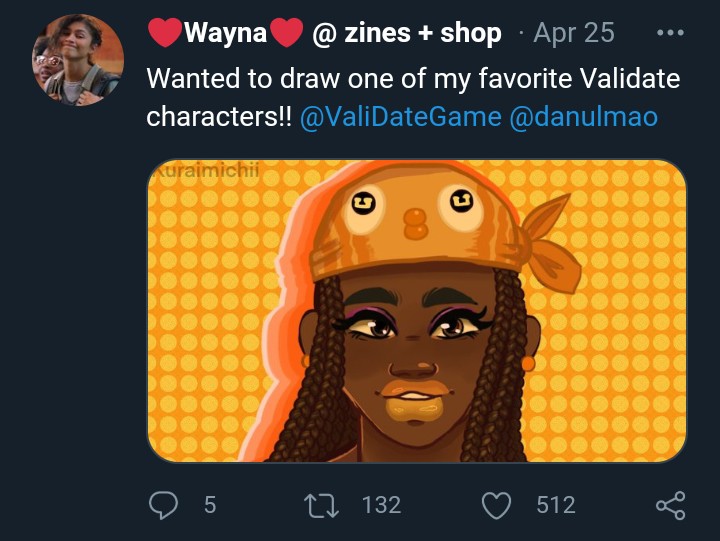Image resolution: width=720 pixels, height=541 pixels.
Task: Click the retweet count 132
Action: [382, 505]
